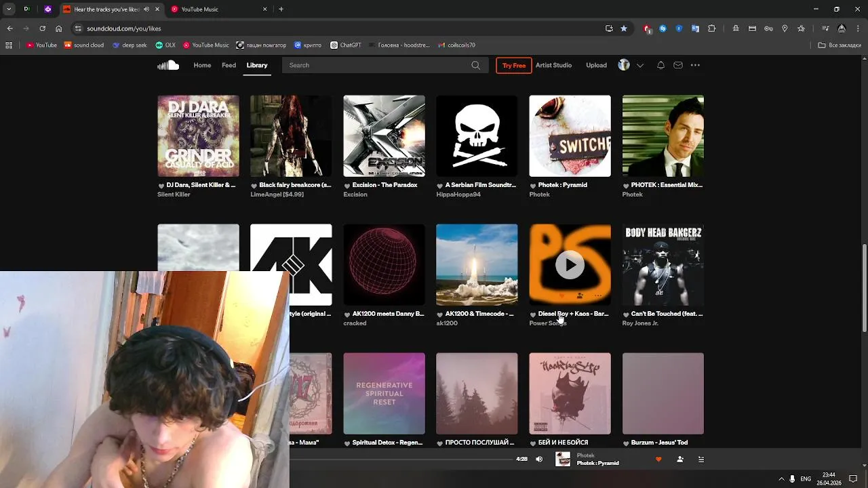Switch the ENG input language
The width and height of the screenshot is (868, 488).
tap(806, 479)
